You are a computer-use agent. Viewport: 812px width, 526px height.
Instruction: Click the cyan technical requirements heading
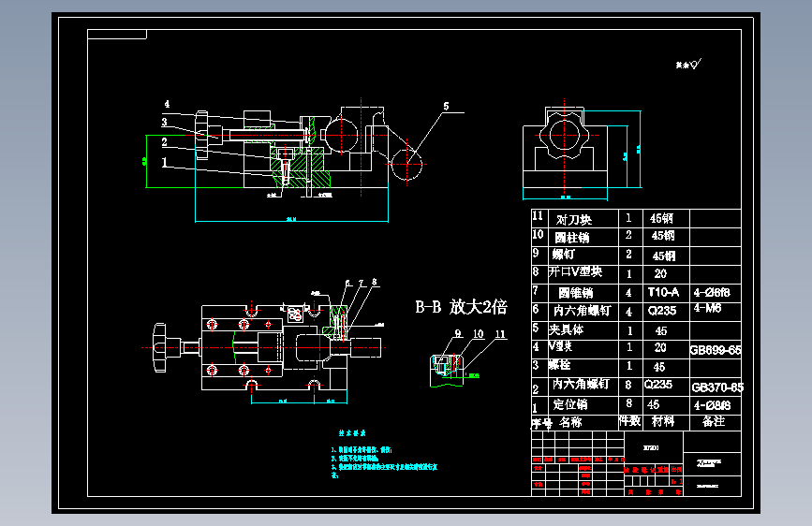(352, 432)
